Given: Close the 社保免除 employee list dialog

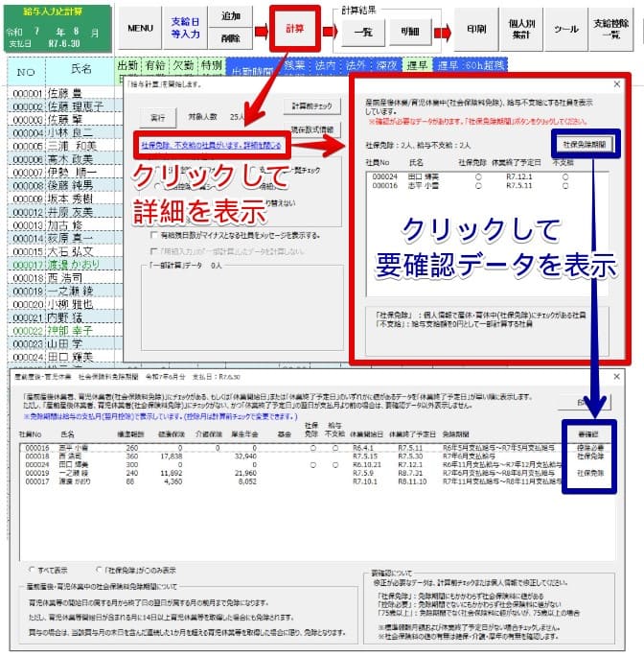Looking at the screenshot, I should 617,84.
